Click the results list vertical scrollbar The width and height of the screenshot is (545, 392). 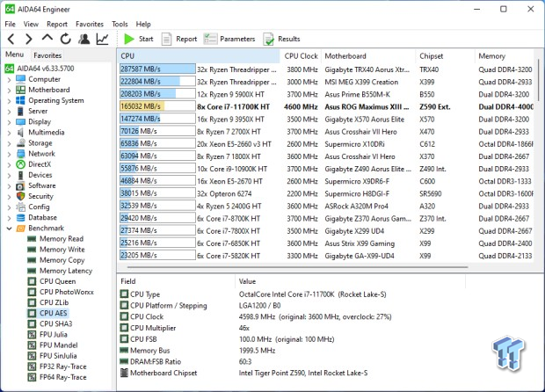(x=540, y=82)
